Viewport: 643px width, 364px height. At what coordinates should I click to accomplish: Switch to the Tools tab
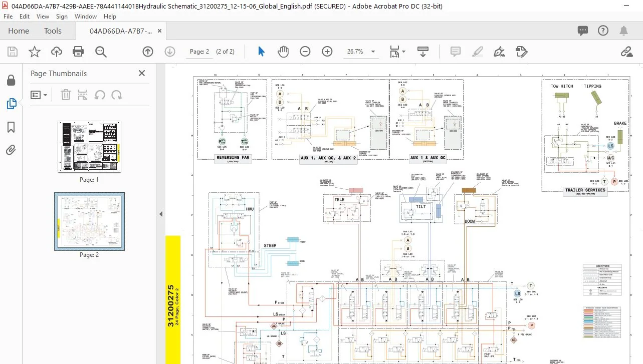coord(53,31)
